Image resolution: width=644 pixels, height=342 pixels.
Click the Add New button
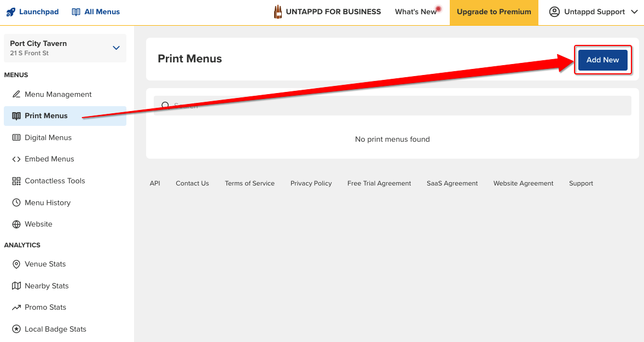pos(602,60)
